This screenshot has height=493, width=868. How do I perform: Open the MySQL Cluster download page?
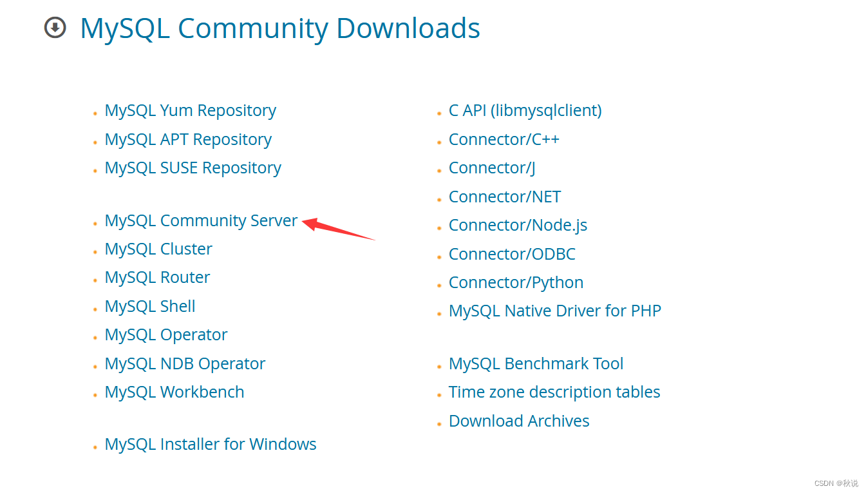(158, 249)
